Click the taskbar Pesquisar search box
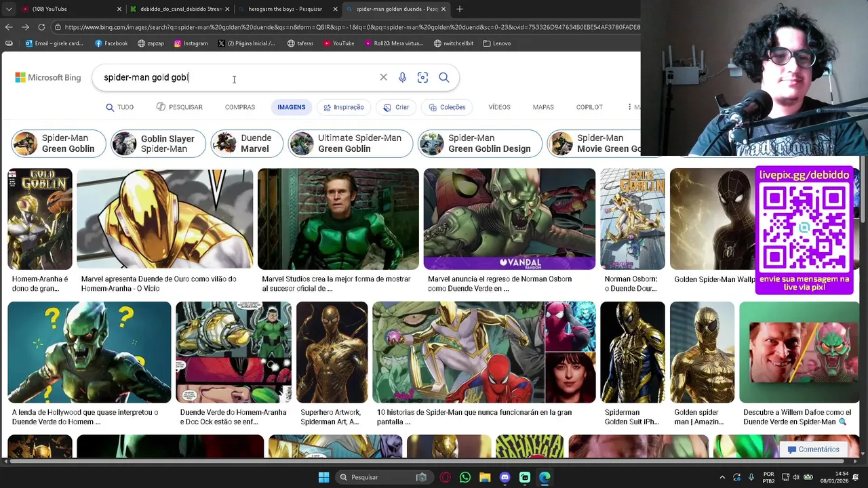868x488 pixels. (x=384, y=477)
